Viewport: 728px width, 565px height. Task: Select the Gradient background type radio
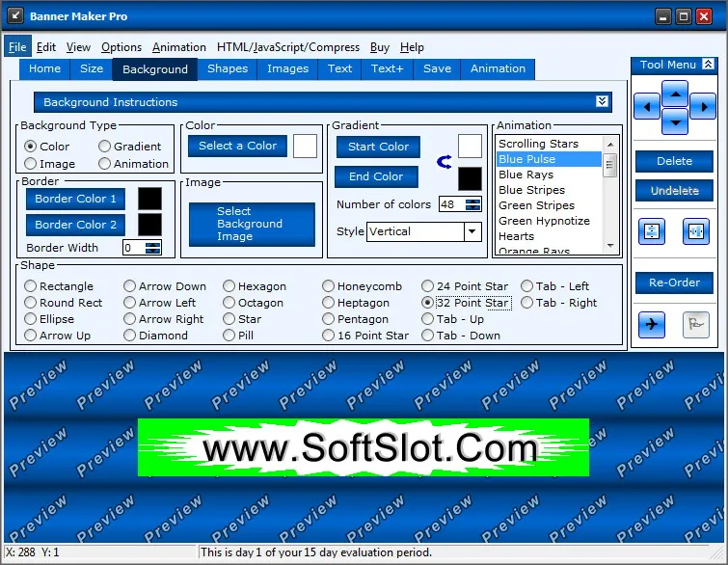click(x=129, y=147)
